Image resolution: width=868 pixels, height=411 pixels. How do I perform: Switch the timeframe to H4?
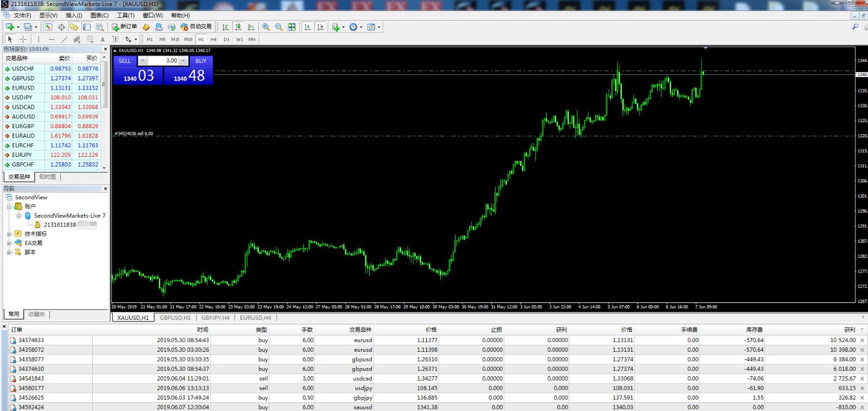pyautogui.click(x=213, y=39)
